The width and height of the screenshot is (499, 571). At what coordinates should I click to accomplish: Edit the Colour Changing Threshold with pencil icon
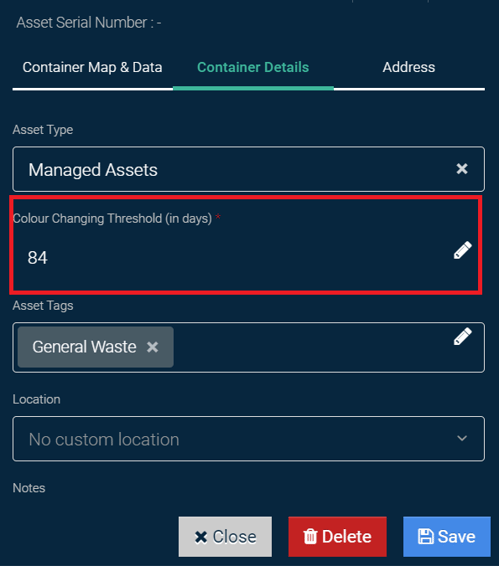(x=463, y=250)
